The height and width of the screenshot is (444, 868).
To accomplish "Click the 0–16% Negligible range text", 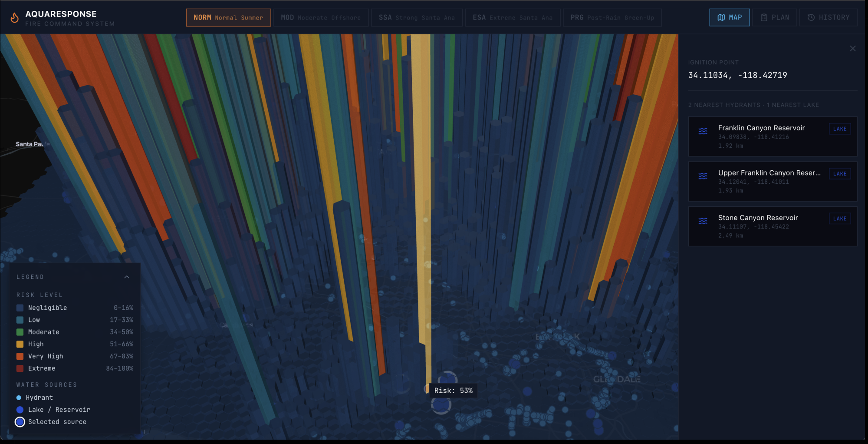I will (124, 308).
